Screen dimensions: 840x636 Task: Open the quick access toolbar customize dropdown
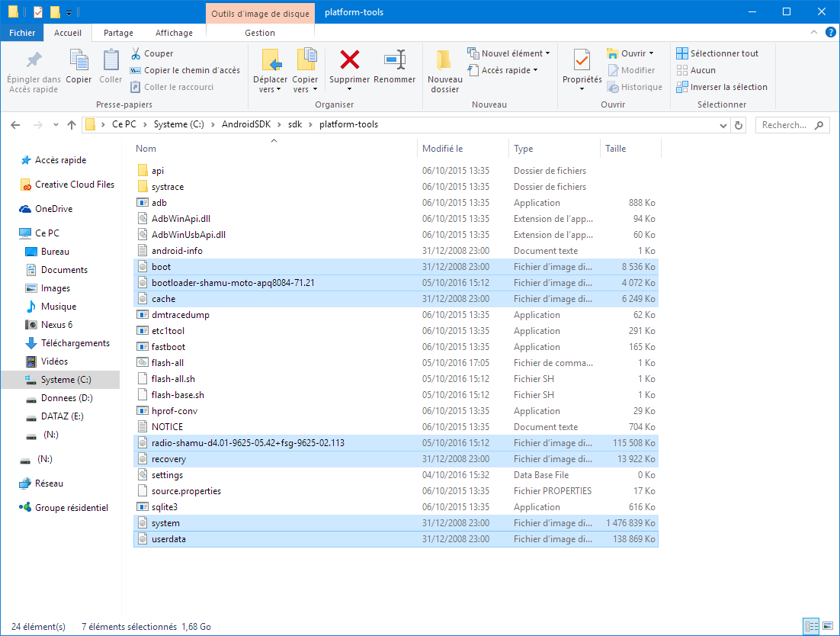69,12
